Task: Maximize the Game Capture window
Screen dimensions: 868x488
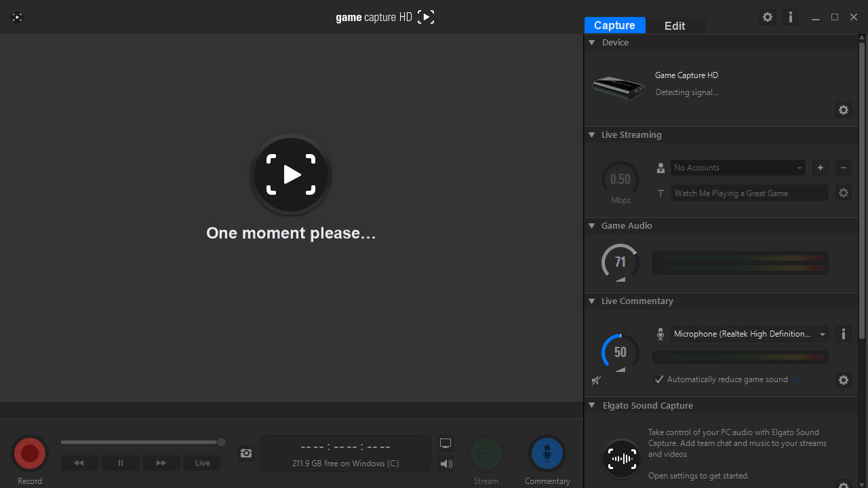Action: tap(835, 17)
